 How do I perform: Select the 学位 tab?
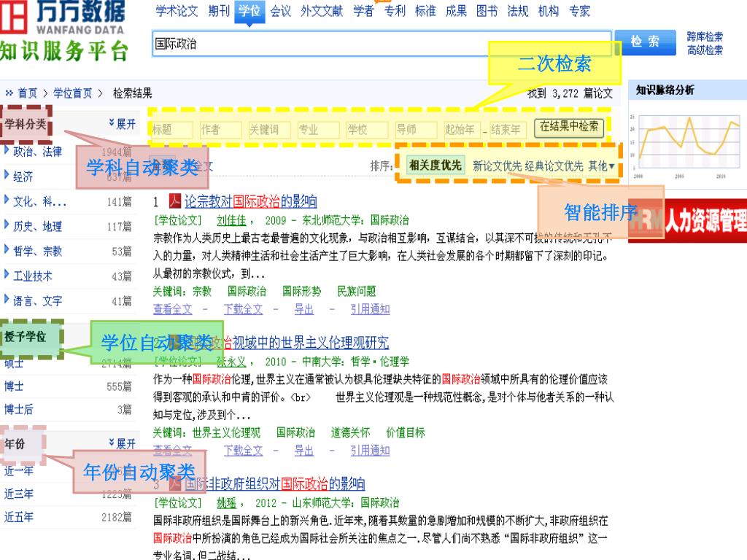(249, 11)
